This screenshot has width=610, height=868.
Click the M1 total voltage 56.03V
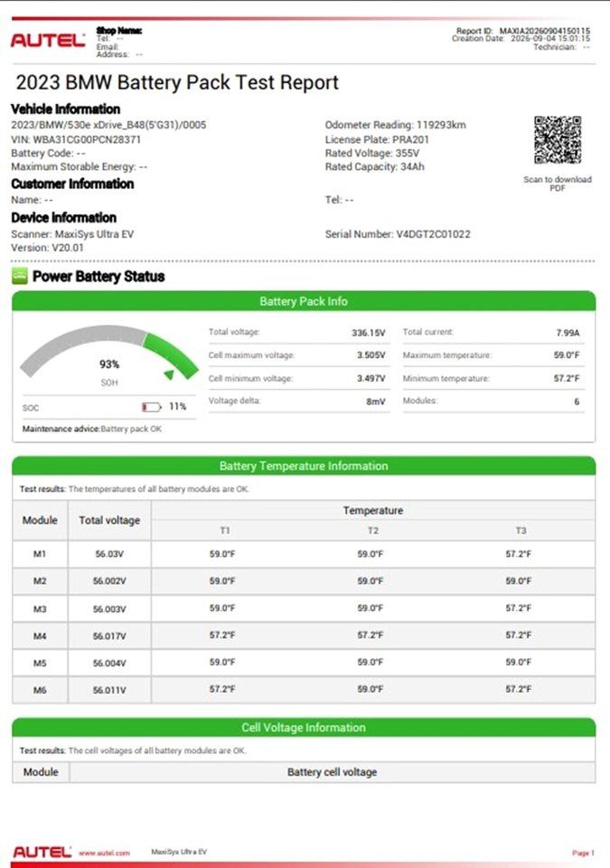[x=109, y=554]
